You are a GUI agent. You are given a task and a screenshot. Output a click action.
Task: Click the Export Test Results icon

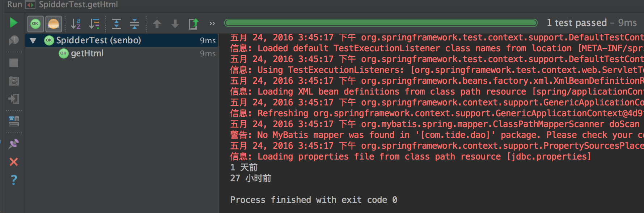(x=194, y=24)
